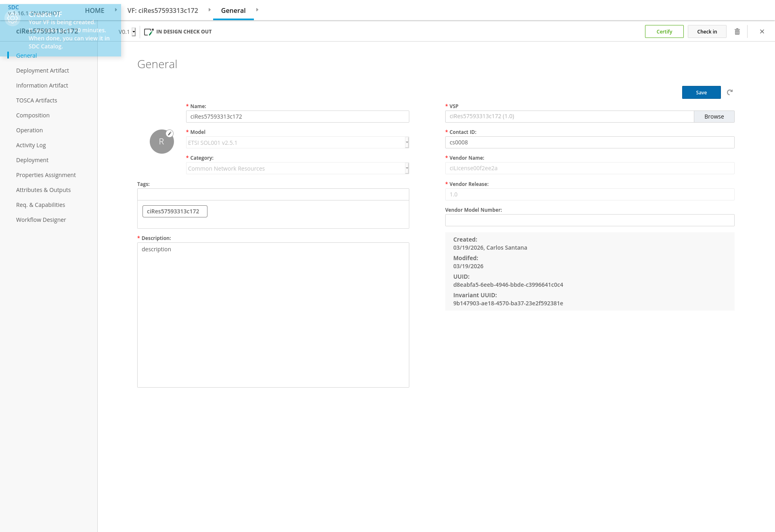Open the Composition sidebar item
775x532 pixels.
(33, 115)
